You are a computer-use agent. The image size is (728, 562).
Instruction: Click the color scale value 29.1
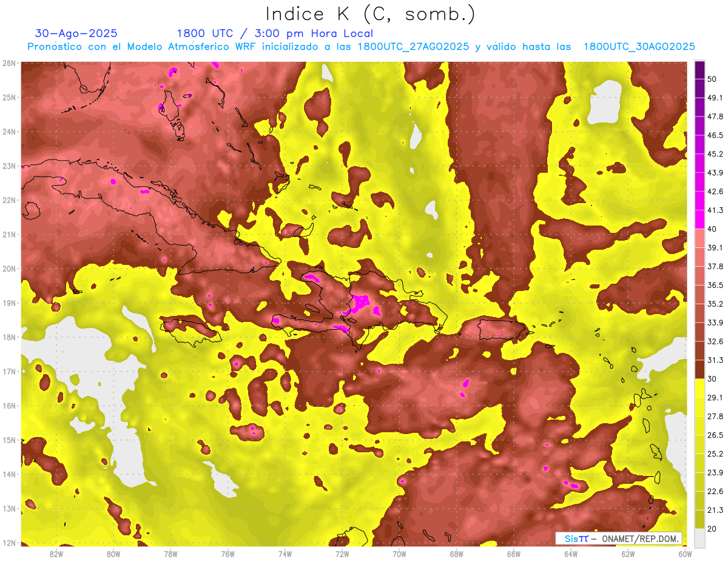(715, 397)
